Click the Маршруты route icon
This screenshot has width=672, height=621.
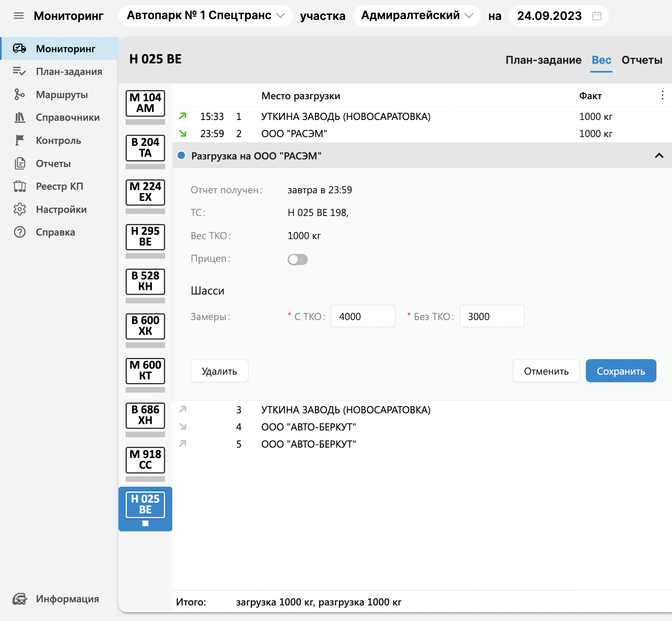(x=20, y=94)
